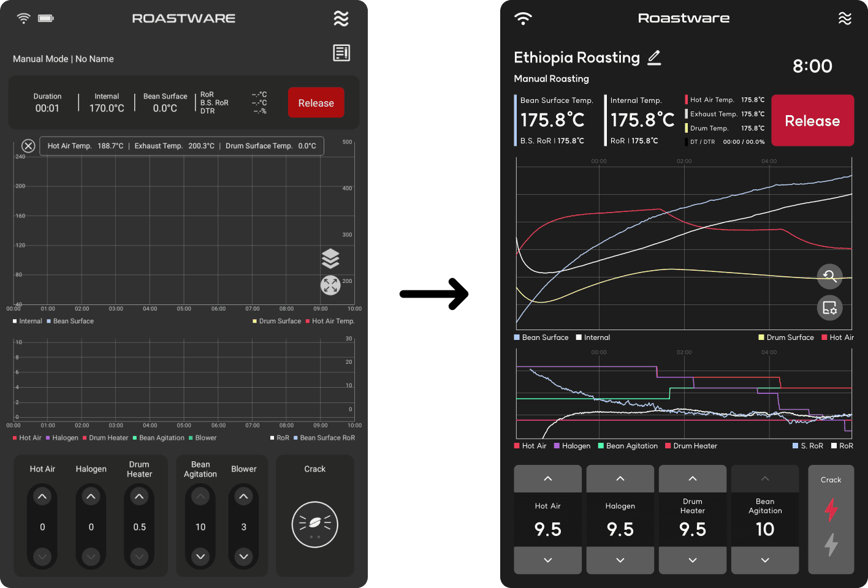
Task: Open the notes icon beside Manual Mode
Action: tap(341, 53)
